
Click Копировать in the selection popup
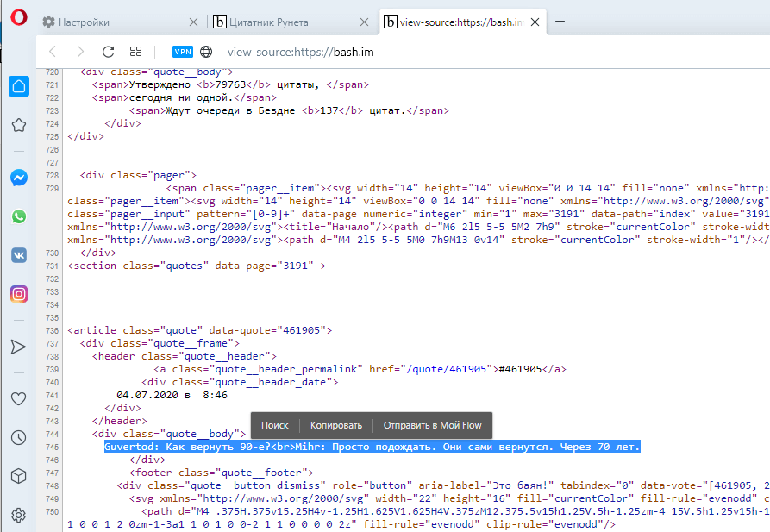336,425
